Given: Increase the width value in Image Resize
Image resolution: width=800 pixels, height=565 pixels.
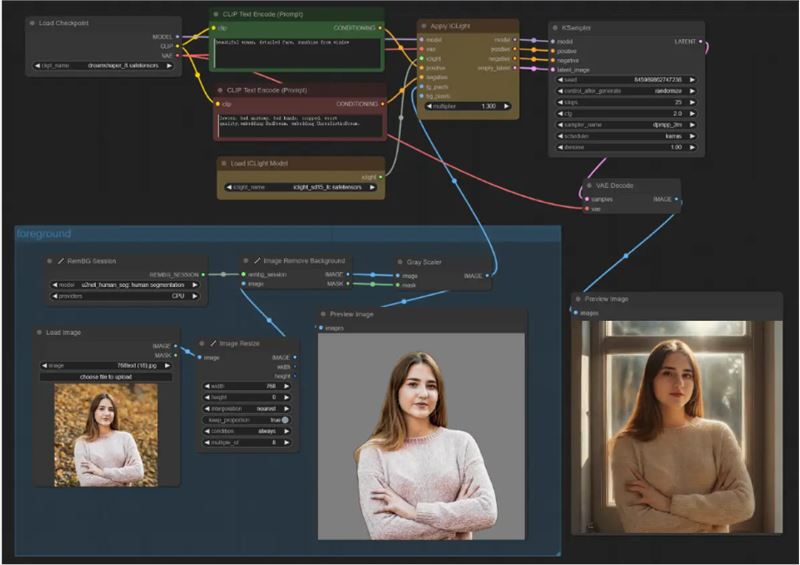Looking at the screenshot, I should click(287, 386).
